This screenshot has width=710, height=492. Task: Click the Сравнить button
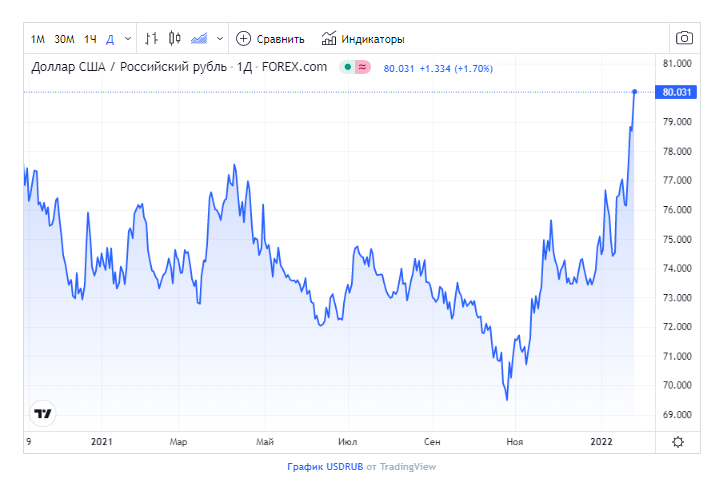pos(270,39)
